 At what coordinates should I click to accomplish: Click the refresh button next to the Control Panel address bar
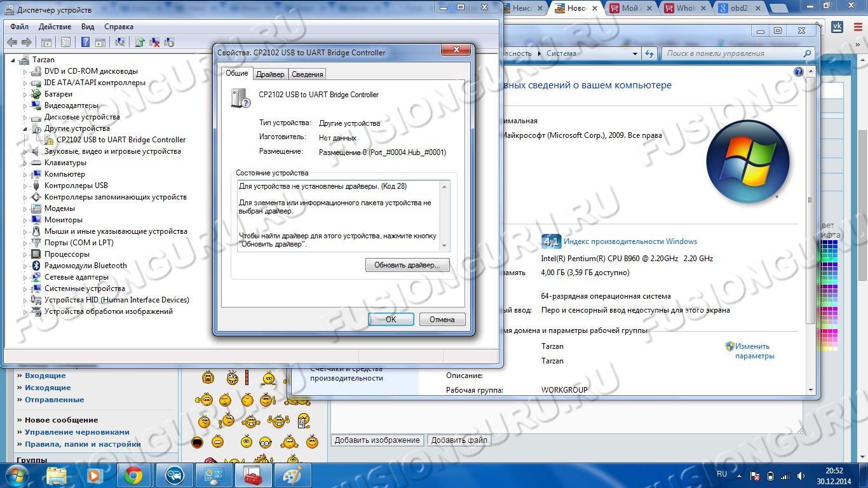(649, 53)
